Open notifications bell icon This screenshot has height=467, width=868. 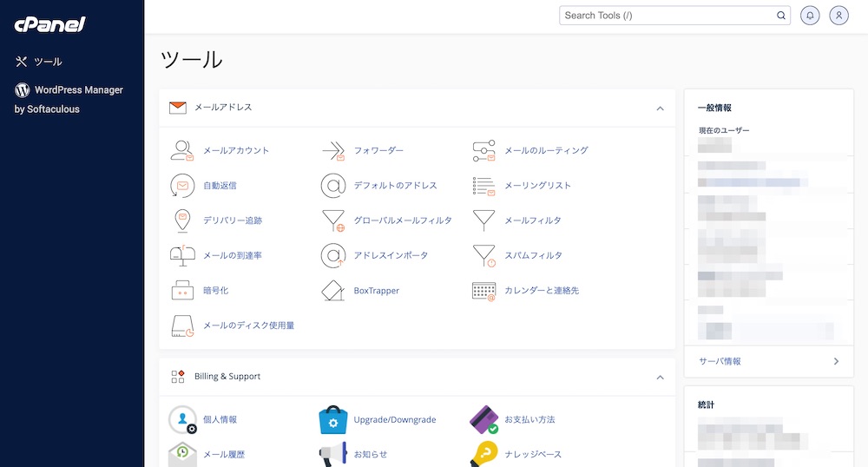click(810, 16)
